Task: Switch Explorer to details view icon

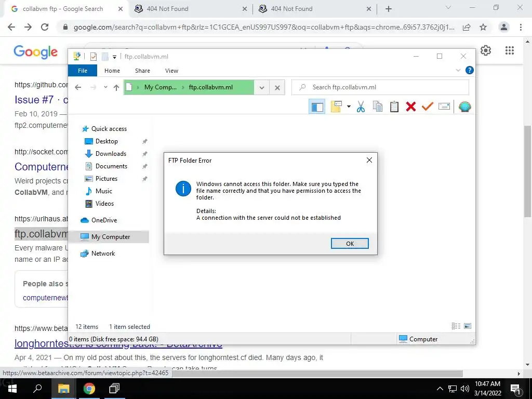Action: [x=456, y=326]
